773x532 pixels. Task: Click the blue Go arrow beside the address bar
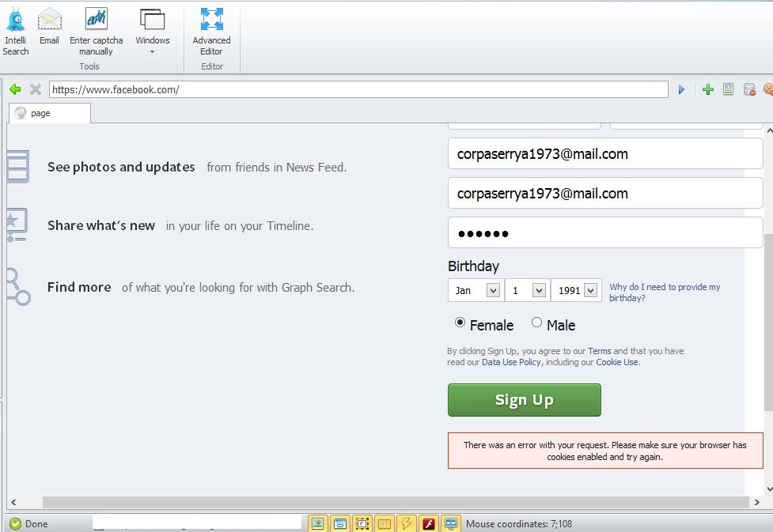click(x=681, y=89)
